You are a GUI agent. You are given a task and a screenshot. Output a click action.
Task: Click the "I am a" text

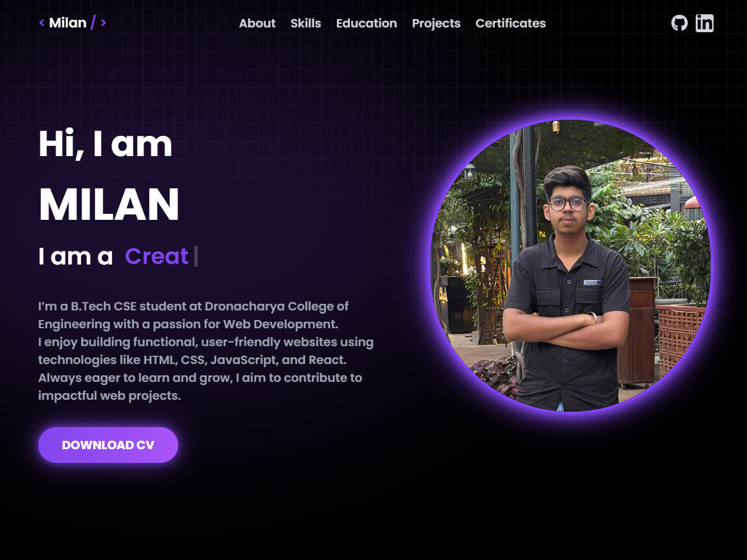tap(76, 256)
